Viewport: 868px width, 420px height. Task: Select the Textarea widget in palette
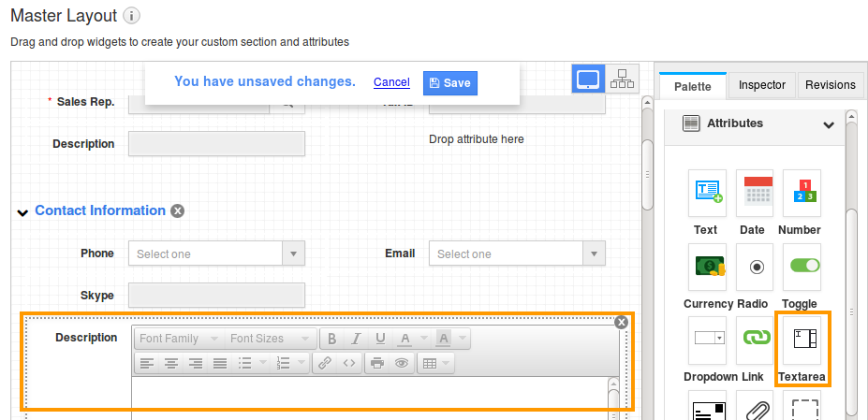(801, 340)
